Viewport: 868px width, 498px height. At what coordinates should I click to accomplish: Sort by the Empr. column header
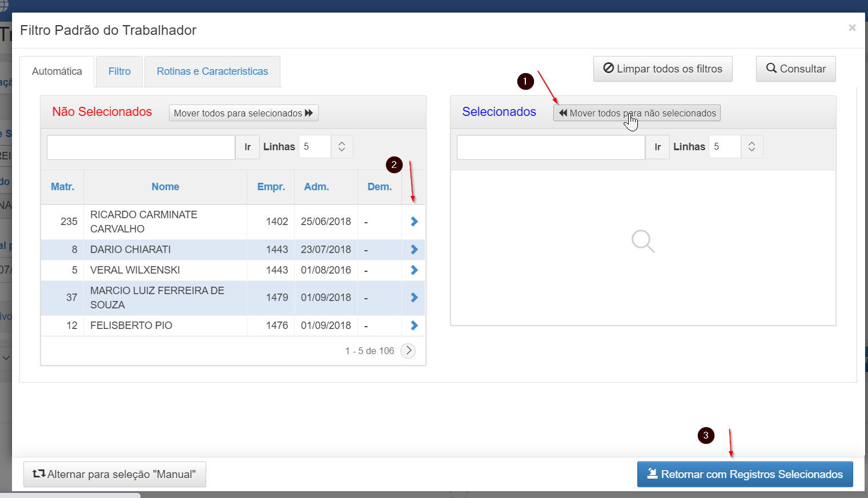(271, 187)
